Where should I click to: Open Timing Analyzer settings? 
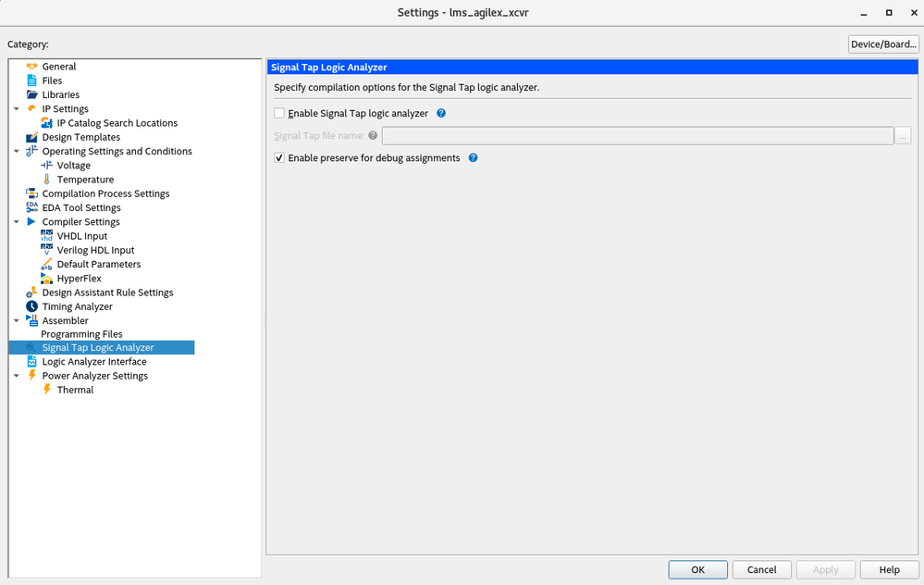(x=77, y=306)
